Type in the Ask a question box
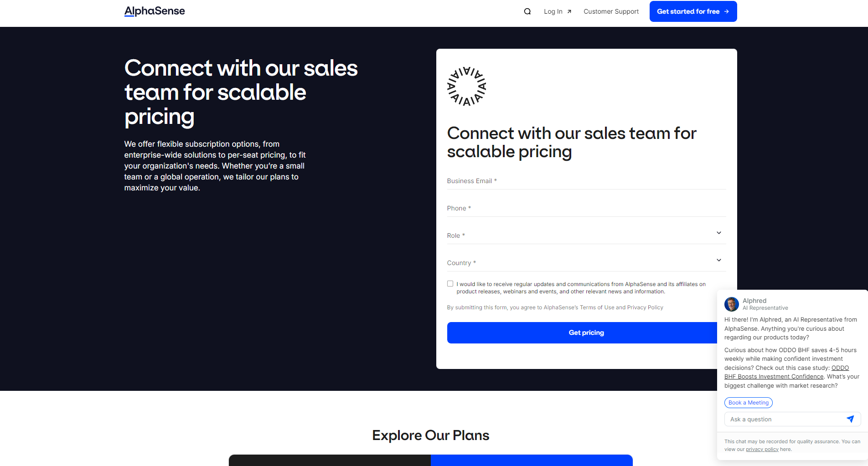 (785, 420)
